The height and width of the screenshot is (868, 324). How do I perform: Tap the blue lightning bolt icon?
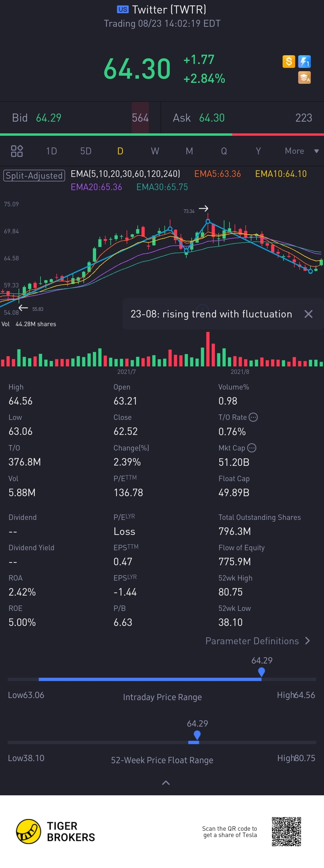pyautogui.click(x=304, y=62)
